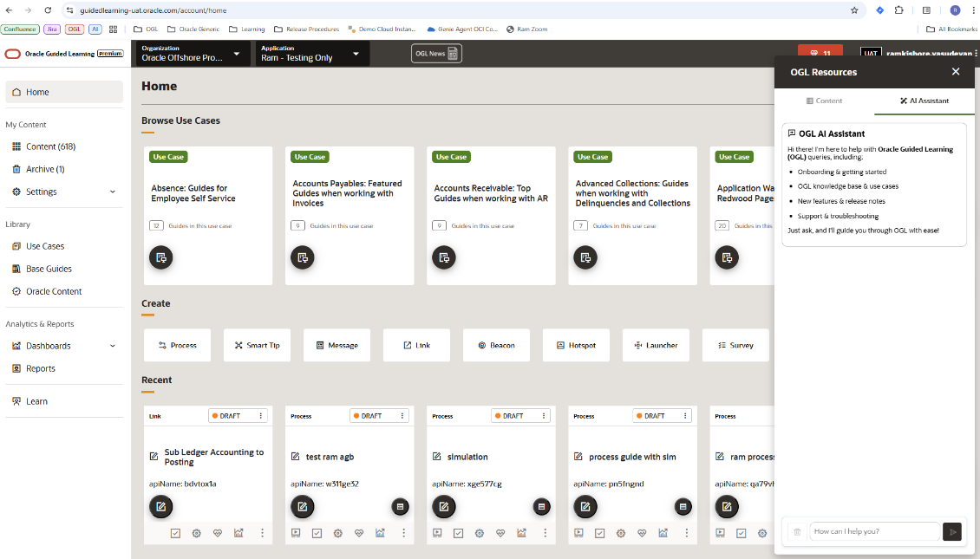This screenshot has height=559, width=980.
Task: Click round edit button on simulation card
Action: (x=444, y=506)
